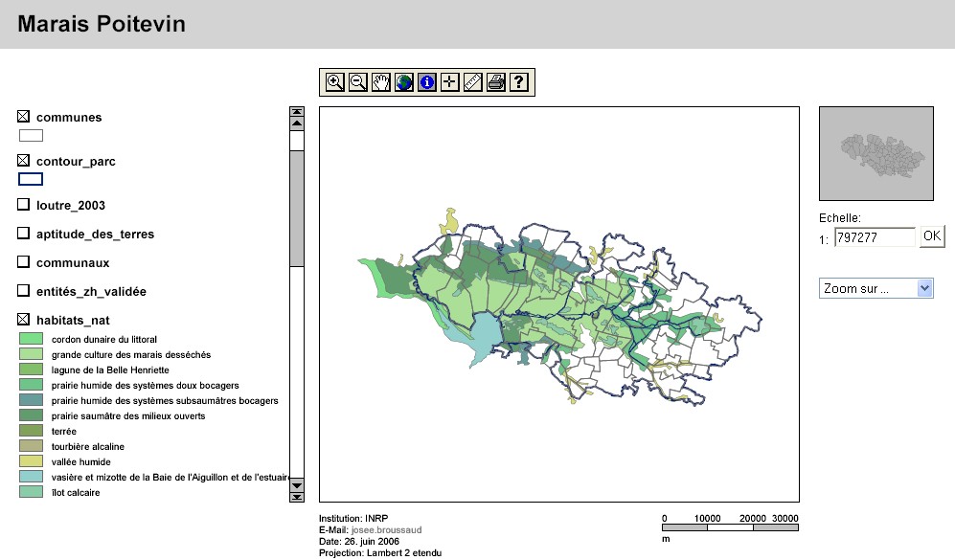This screenshot has width=955, height=560.
Task: Check the aptitude_des_terres layer
Action: pos(24,234)
